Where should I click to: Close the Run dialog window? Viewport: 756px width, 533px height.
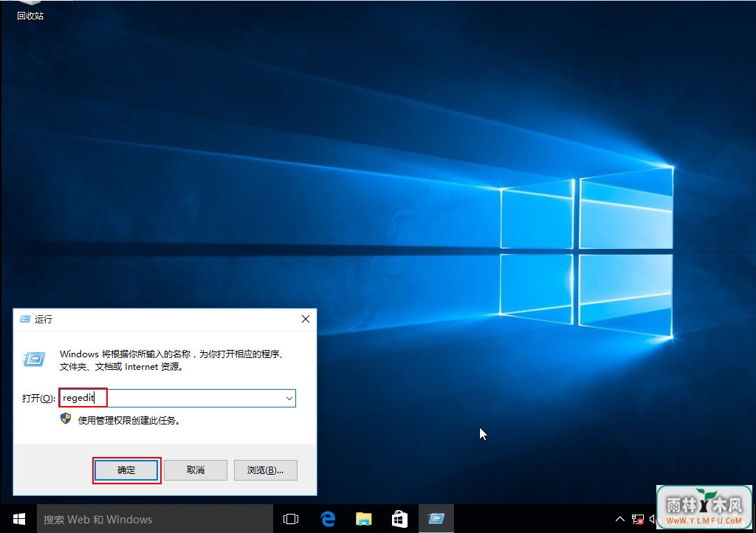coord(305,319)
